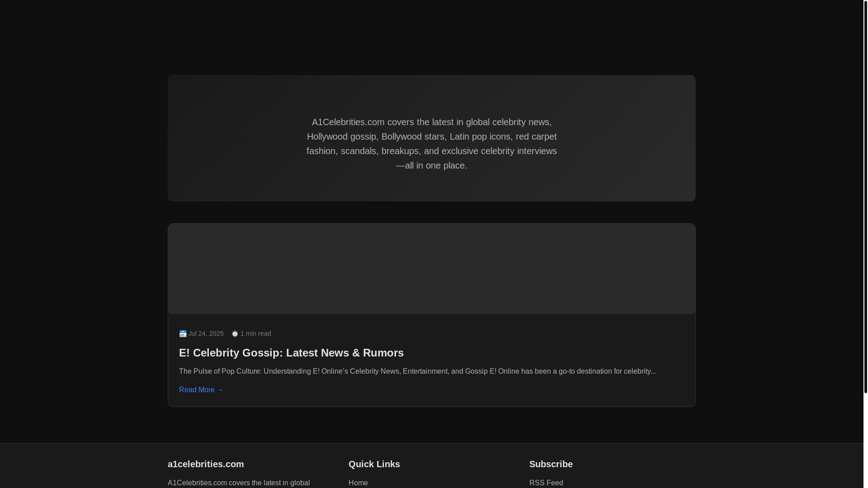Click the page vertical scrollbar
Image resolution: width=868 pixels, height=488 pixels.
click(865, 197)
